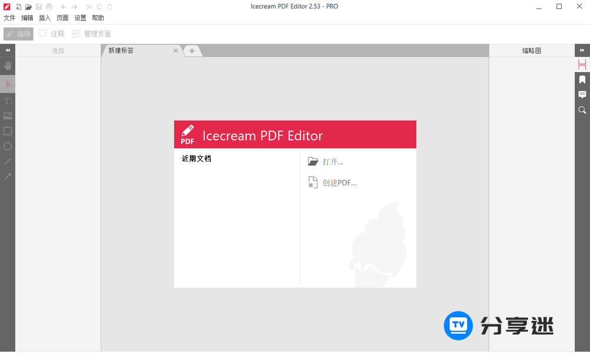Viewport: 590px width, 364px height.
Task: Select the Ellipse shape tool
Action: point(8,146)
